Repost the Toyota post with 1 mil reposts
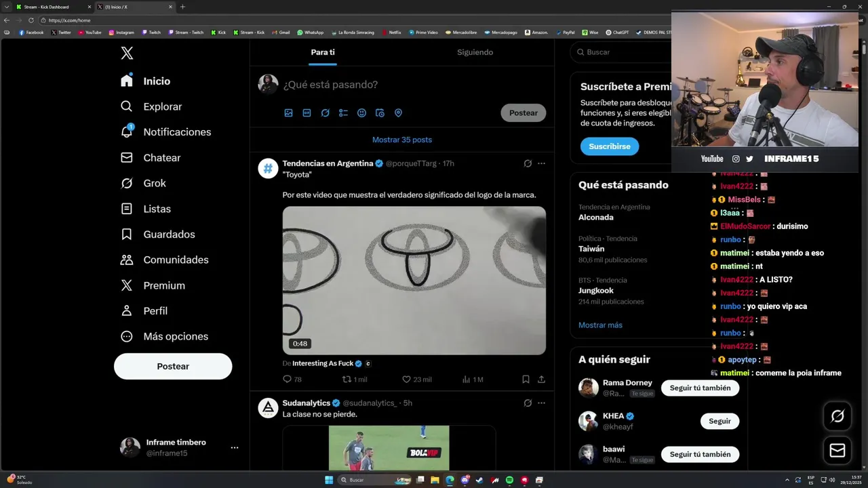The height and width of the screenshot is (488, 868). point(355,380)
